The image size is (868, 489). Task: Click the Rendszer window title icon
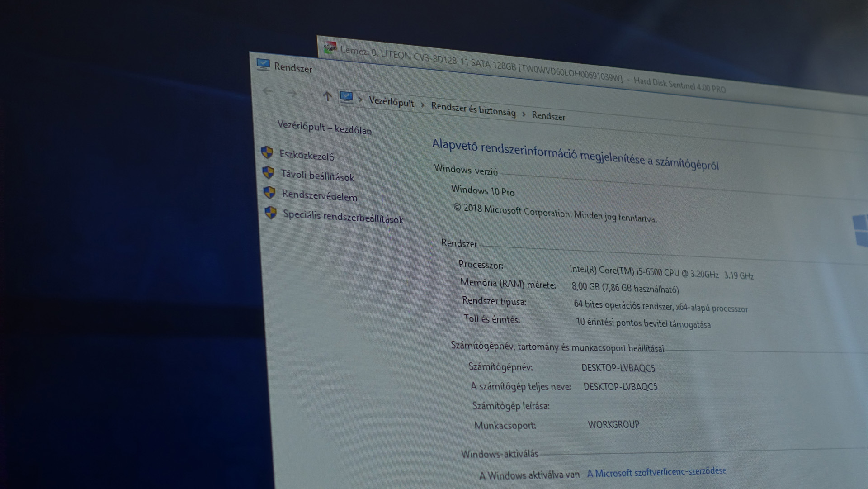pyautogui.click(x=263, y=64)
